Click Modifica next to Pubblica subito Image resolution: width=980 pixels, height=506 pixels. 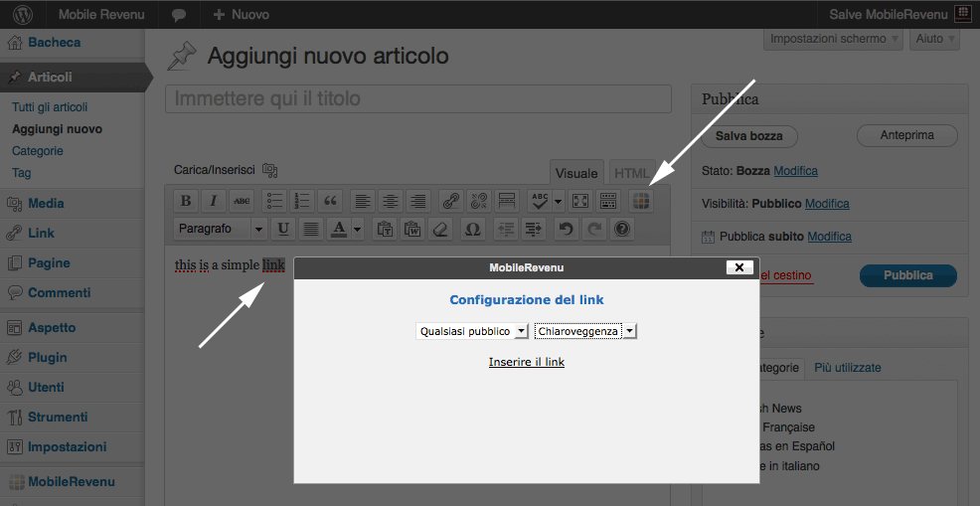(829, 237)
